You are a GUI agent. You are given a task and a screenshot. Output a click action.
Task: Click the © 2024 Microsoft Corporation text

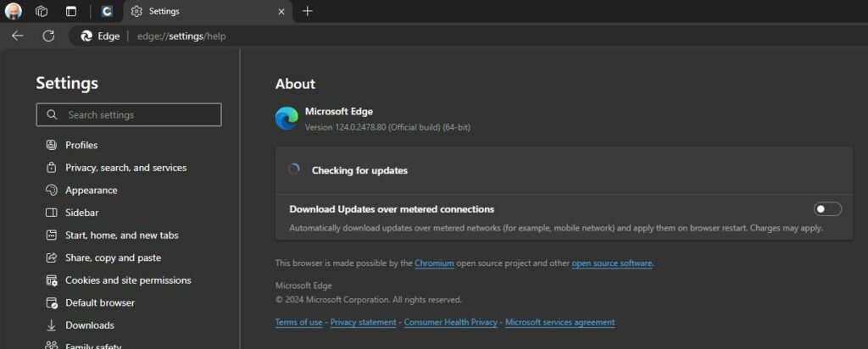368,300
